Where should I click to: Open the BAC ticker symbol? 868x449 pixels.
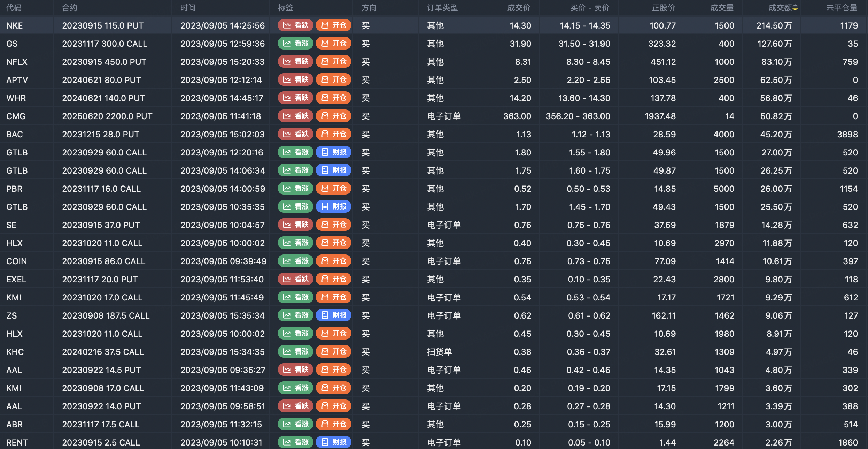point(15,134)
